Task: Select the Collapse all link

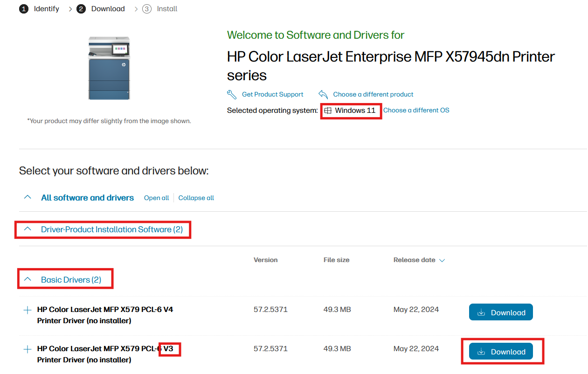Action: [196, 198]
